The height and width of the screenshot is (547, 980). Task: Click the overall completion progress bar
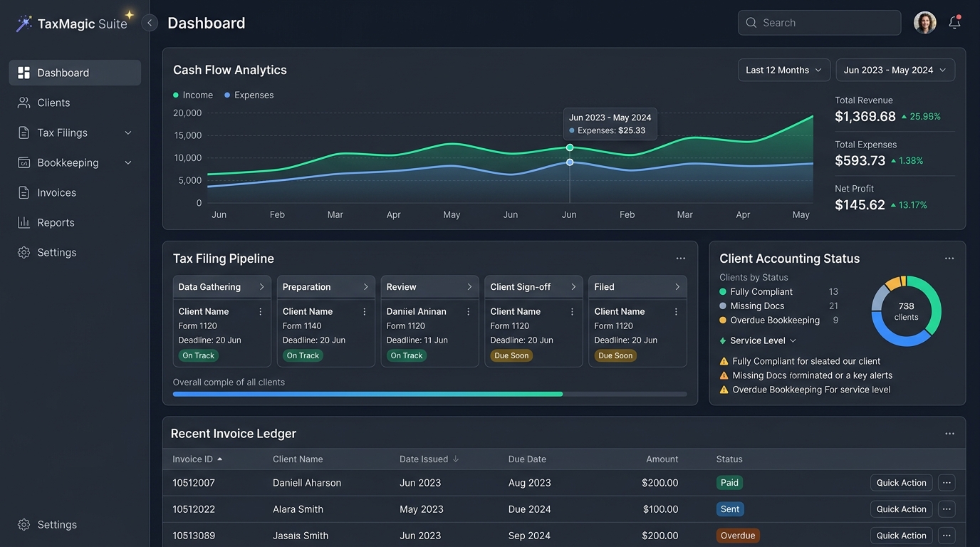pyautogui.click(x=430, y=394)
